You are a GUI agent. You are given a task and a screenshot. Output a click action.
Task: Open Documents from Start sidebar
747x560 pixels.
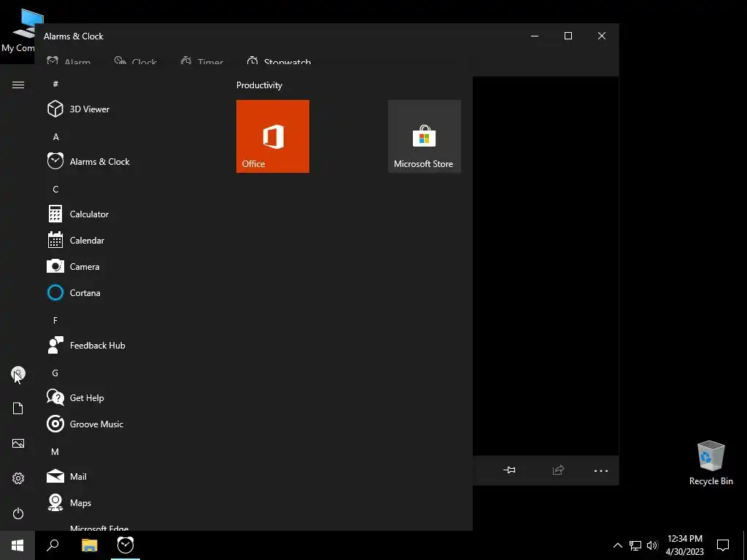pyautogui.click(x=18, y=408)
